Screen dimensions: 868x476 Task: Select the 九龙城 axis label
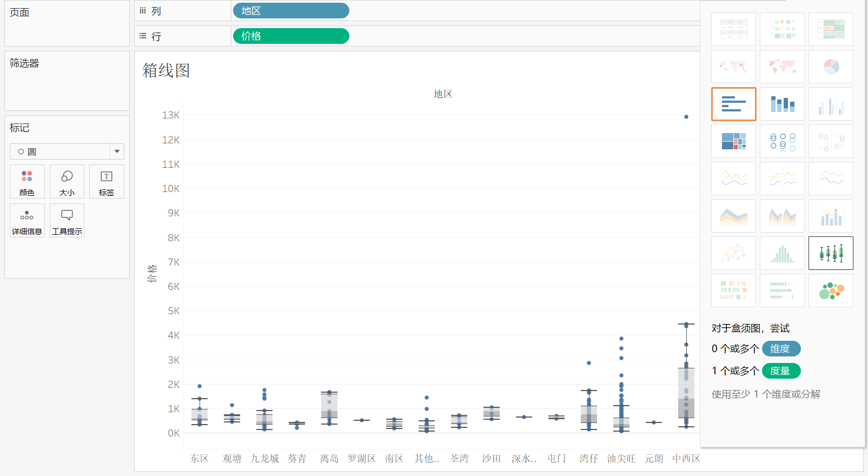pos(264,459)
